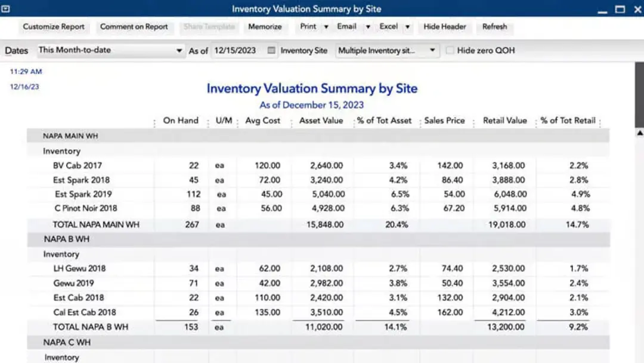The height and width of the screenshot is (363, 644).
Task: Refresh the report
Action: click(x=494, y=27)
